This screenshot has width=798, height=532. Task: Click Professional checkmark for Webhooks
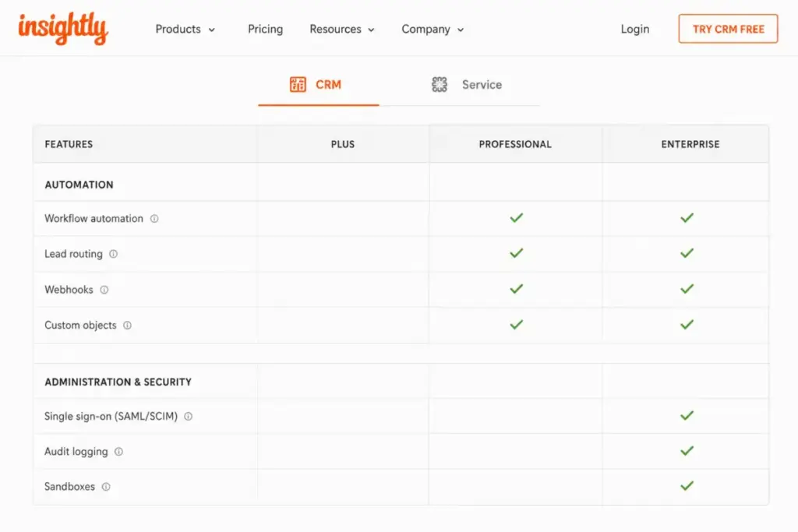517,289
